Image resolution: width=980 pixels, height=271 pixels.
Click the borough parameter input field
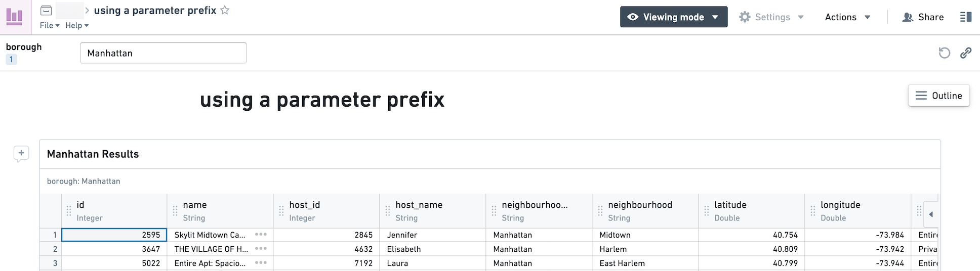pos(164,53)
